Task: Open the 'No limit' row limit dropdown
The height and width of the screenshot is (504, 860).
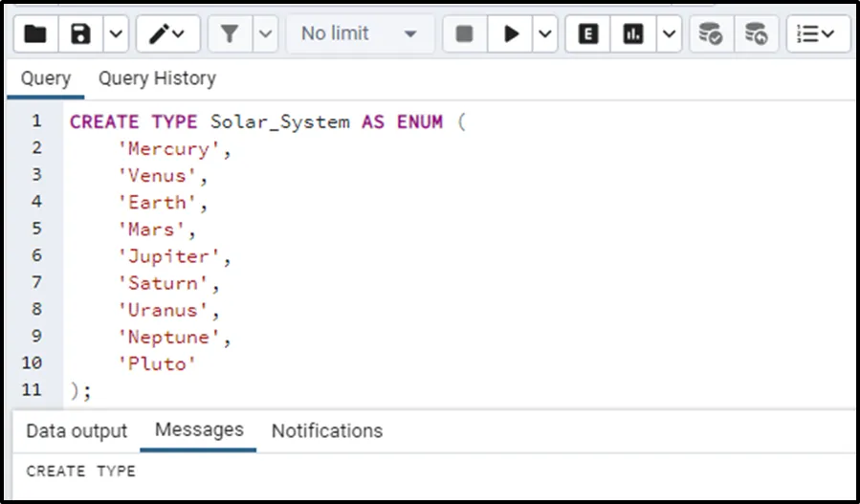Action: click(359, 34)
